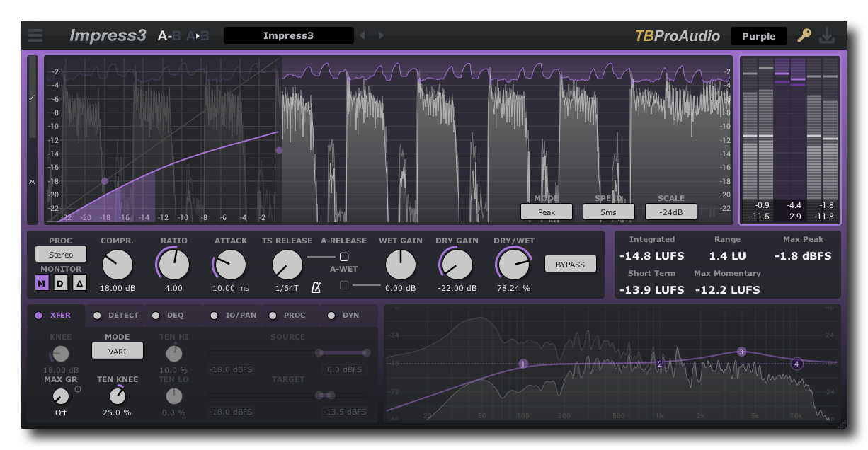Enable the A-WET checkbox
Viewport: 868px width, 450px height.
tap(345, 284)
